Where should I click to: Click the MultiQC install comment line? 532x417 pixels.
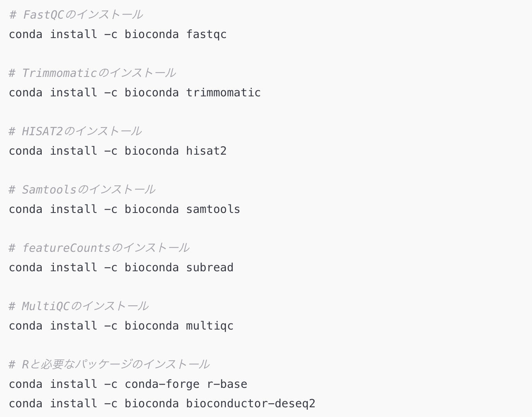pyautogui.click(x=79, y=306)
